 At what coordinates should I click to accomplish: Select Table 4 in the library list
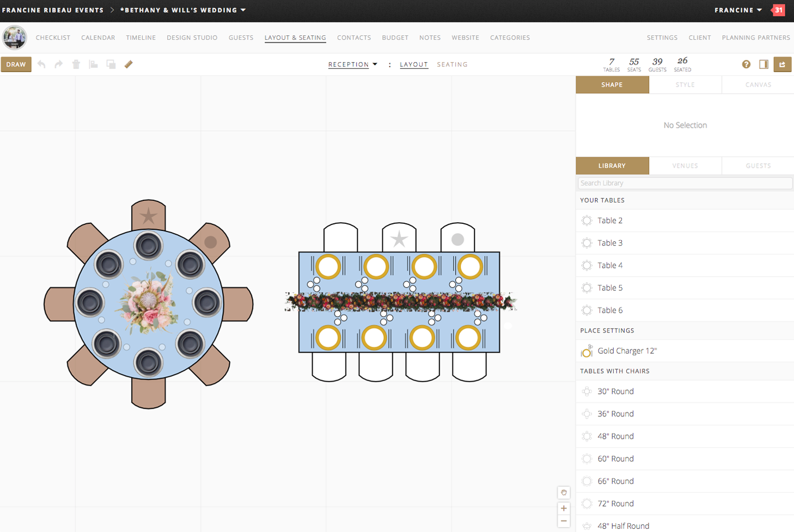point(610,265)
